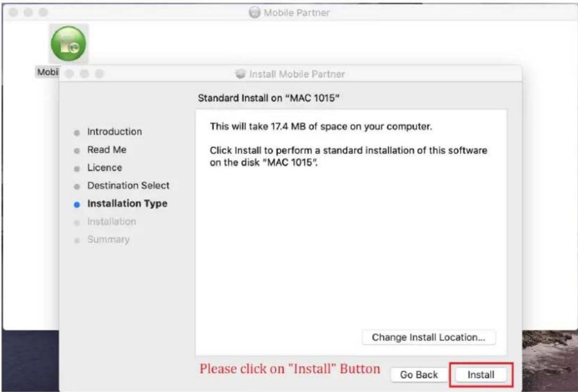Open the green Mobile Partner package icon

click(69, 44)
